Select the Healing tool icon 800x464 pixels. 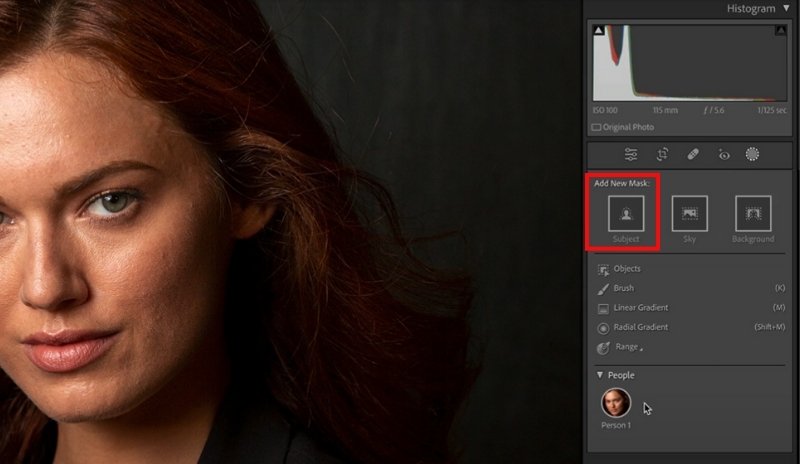point(692,154)
